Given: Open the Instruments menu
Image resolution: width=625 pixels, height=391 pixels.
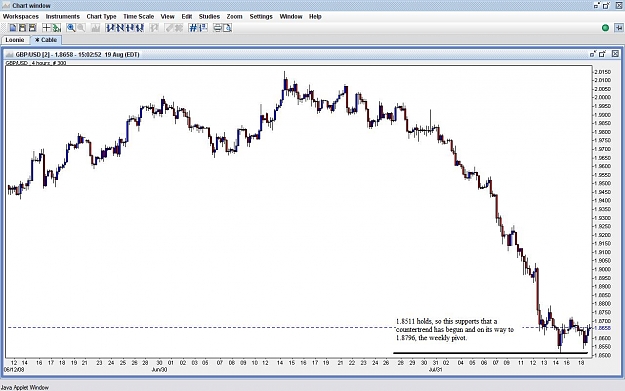Looking at the screenshot, I should click(63, 16).
